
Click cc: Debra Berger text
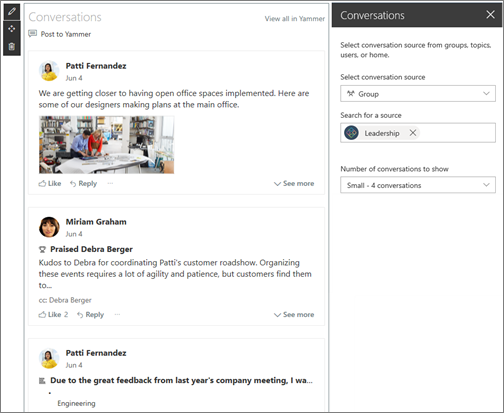(65, 300)
